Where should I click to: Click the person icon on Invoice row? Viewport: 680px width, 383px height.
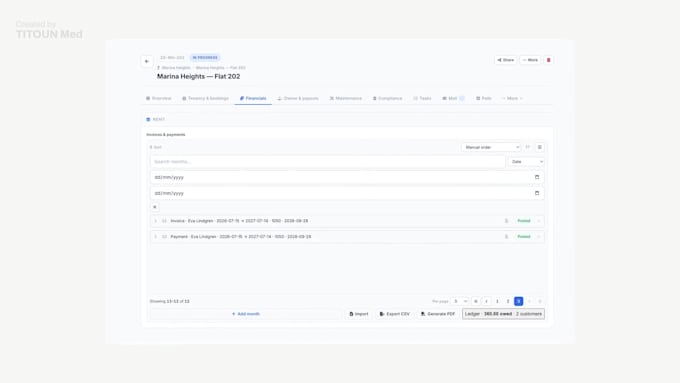tap(506, 221)
